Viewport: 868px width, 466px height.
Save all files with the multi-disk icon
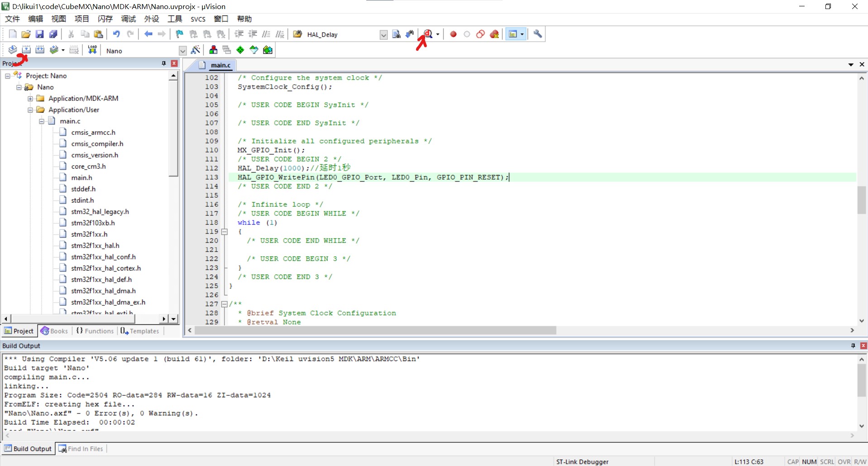53,34
